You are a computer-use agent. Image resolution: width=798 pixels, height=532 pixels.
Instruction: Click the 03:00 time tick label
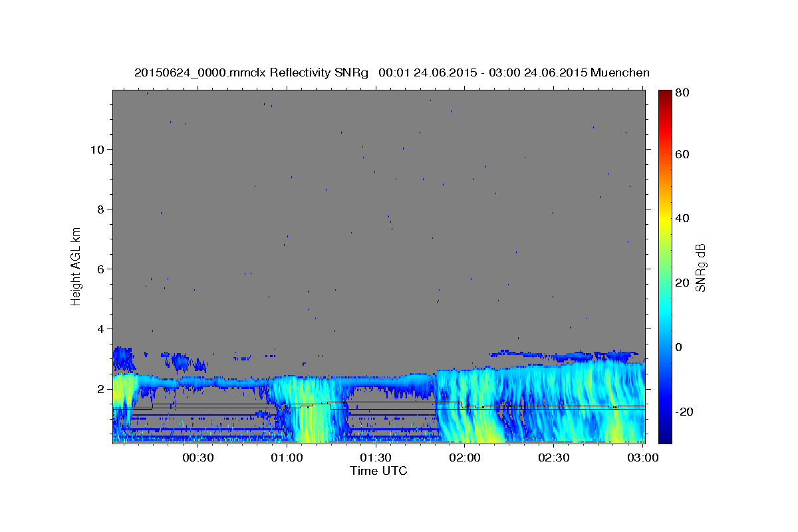(x=643, y=458)
